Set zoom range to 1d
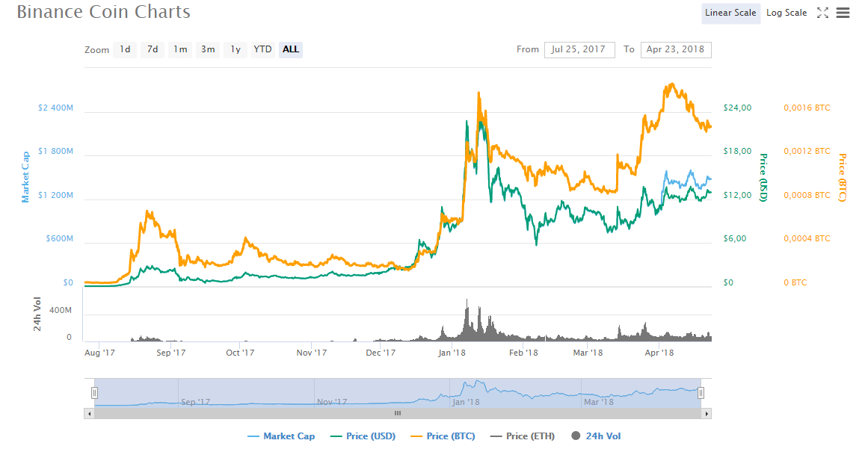868x449 pixels. pyautogui.click(x=125, y=49)
